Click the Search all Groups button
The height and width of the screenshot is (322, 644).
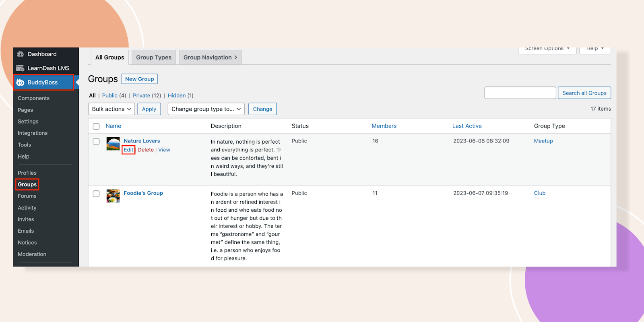584,93
